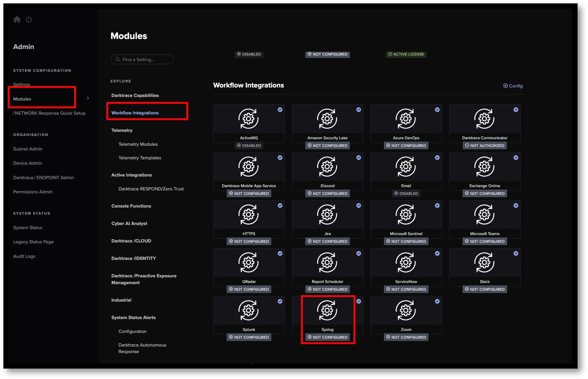Open the Exchange Online integration icon

(484, 167)
